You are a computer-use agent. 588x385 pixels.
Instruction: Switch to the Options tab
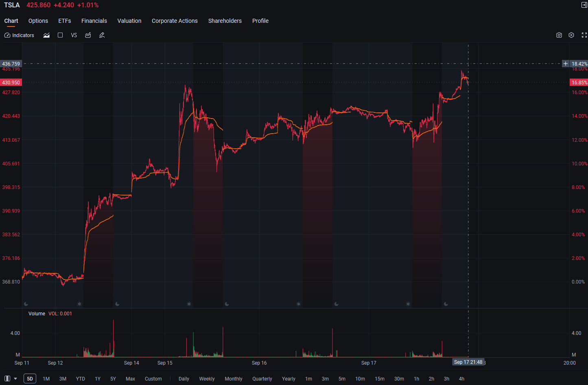(x=38, y=21)
